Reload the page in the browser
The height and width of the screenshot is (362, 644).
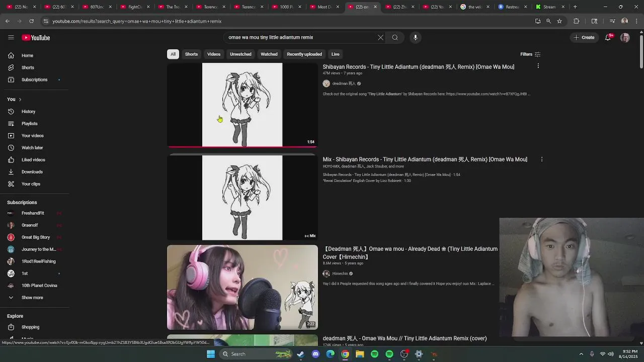coord(31,21)
